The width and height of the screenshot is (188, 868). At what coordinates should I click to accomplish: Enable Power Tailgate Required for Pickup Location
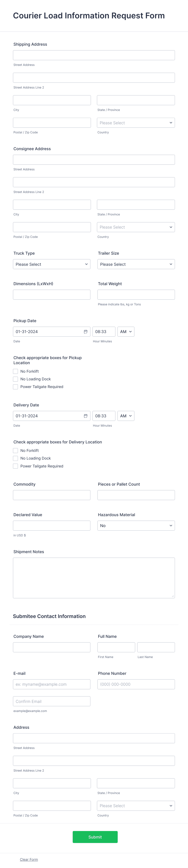tap(16, 386)
